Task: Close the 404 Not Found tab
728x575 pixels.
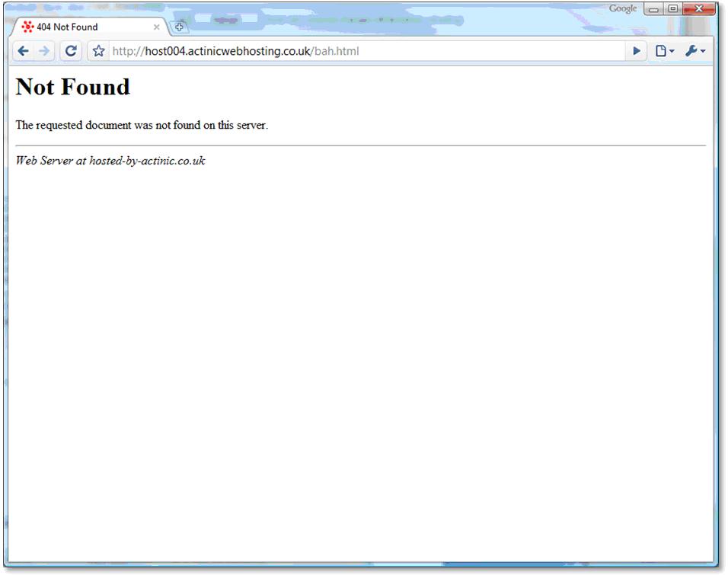Action: [x=157, y=27]
